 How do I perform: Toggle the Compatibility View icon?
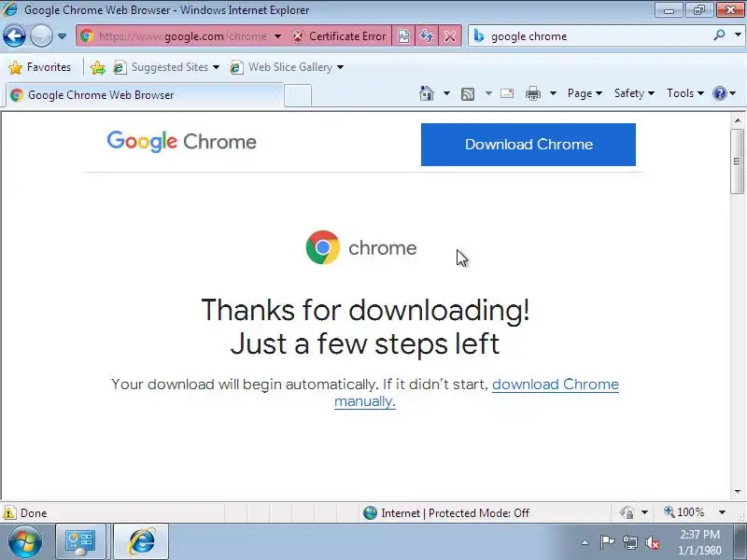[403, 36]
